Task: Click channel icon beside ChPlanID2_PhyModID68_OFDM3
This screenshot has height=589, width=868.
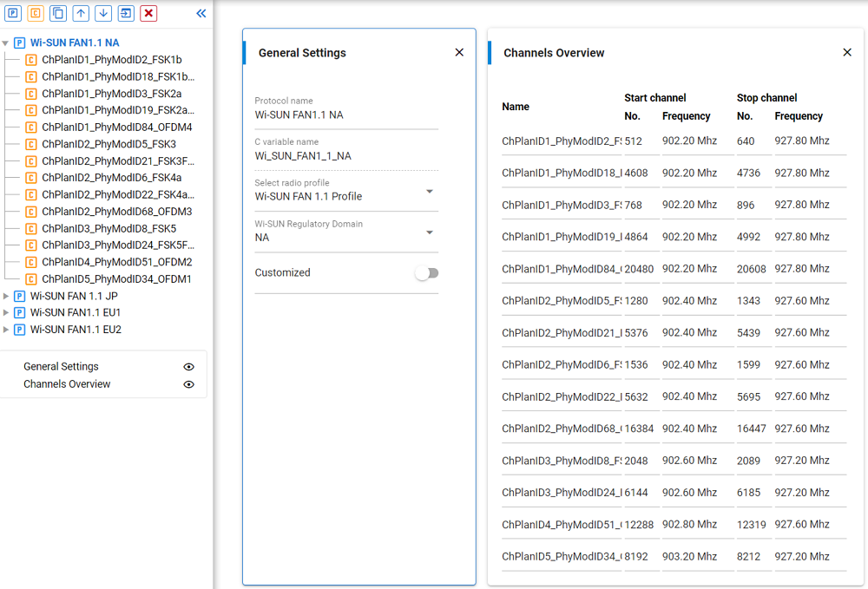Action: pyautogui.click(x=31, y=212)
